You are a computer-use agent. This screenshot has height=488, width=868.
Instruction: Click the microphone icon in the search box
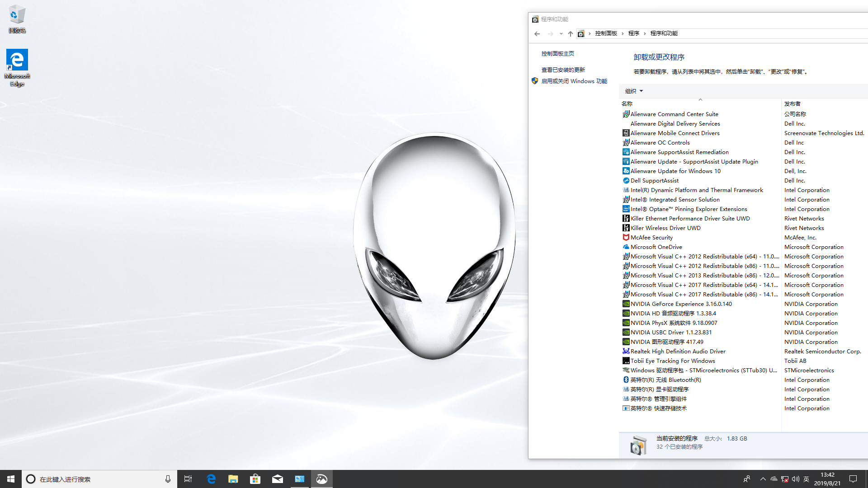pyautogui.click(x=168, y=479)
